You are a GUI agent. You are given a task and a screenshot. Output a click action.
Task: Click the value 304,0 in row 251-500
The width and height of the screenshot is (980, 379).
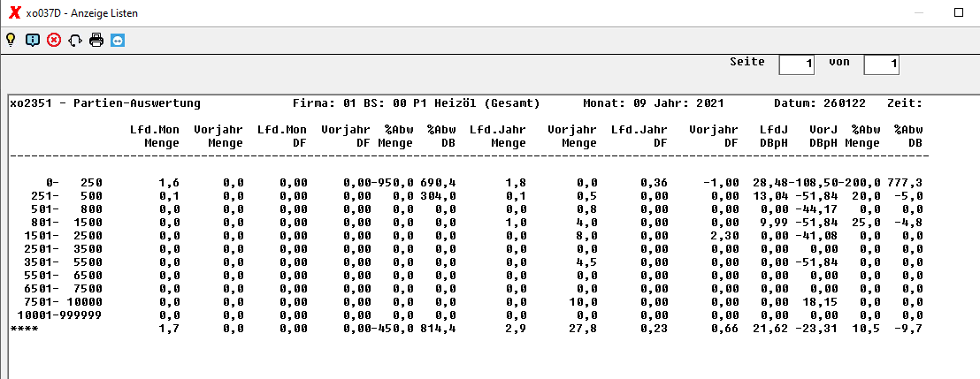click(x=438, y=196)
